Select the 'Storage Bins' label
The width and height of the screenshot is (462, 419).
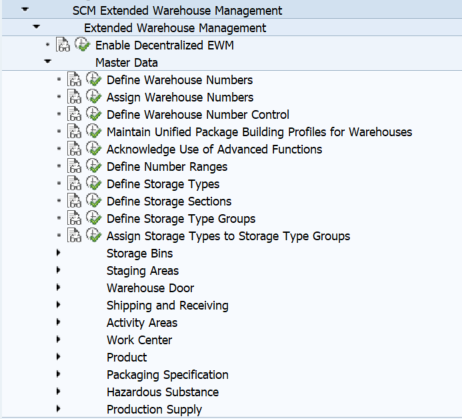[140, 253]
